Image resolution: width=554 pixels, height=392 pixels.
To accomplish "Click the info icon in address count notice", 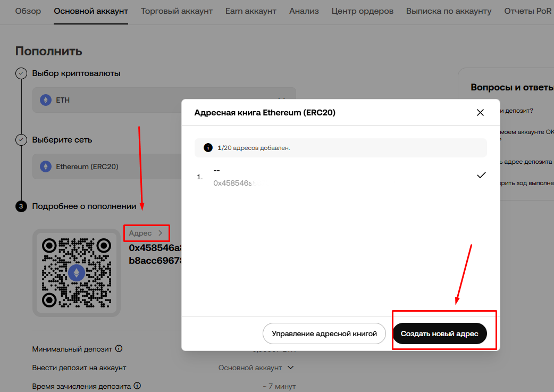I will pyautogui.click(x=208, y=148).
